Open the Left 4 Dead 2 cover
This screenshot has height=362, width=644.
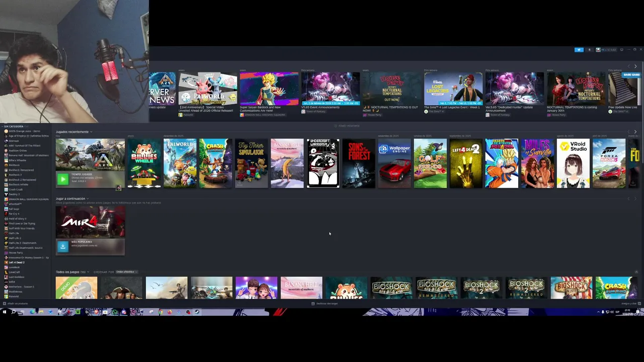point(466,163)
